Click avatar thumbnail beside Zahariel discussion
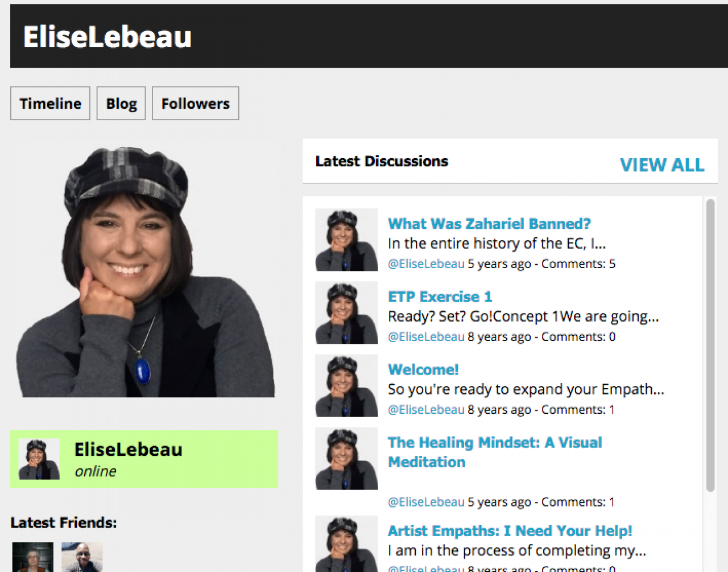 [x=346, y=240]
